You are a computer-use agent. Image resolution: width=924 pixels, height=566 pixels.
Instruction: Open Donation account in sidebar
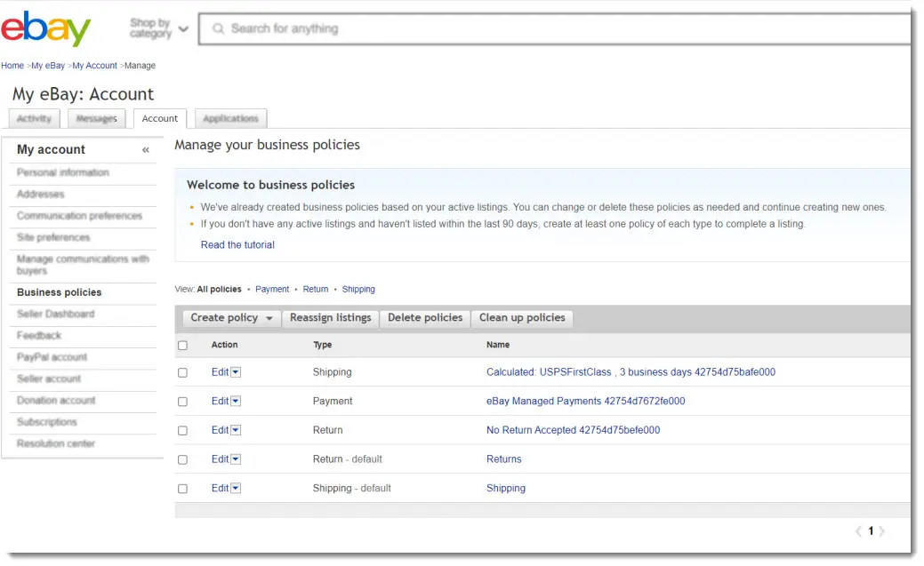56,401
